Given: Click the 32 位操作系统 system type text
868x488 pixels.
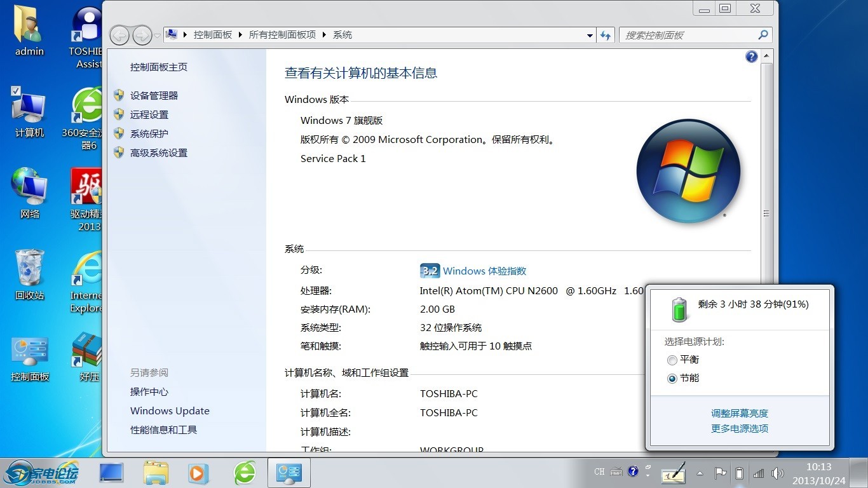Looking at the screenshot, I should (451, 327).
